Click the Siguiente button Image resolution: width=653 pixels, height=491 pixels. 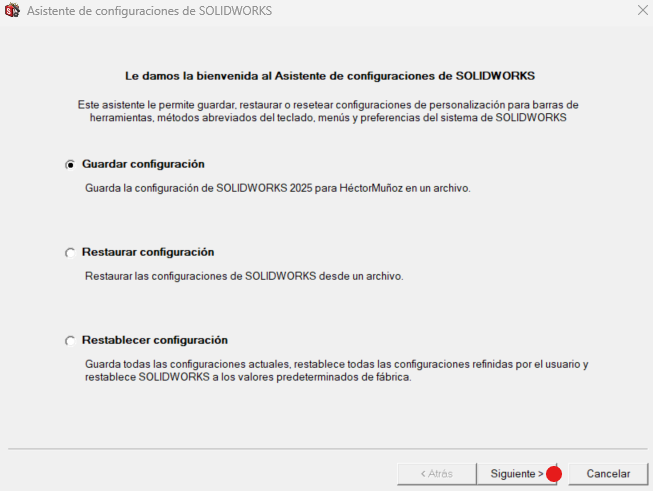(517, 474)
